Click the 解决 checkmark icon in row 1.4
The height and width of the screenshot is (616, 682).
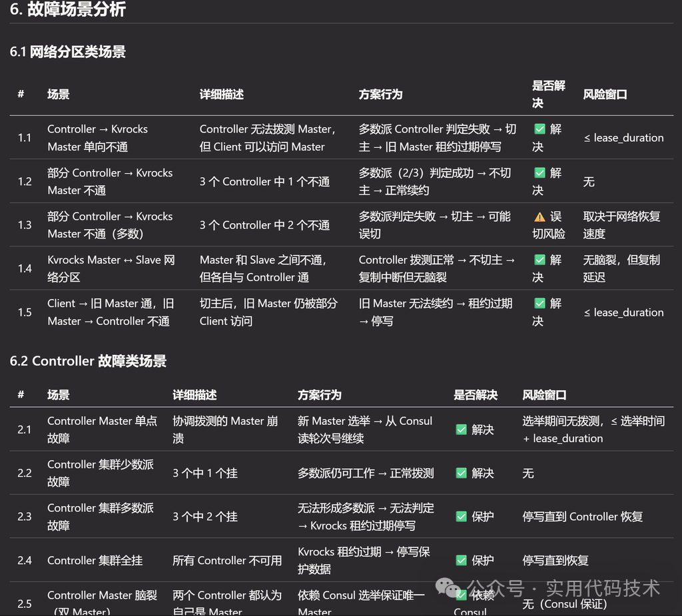pyautogui.click(x=539, y=260)
